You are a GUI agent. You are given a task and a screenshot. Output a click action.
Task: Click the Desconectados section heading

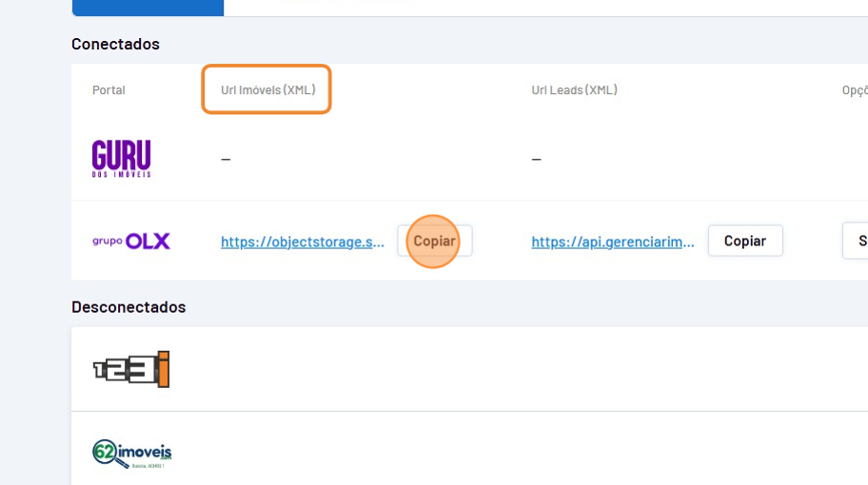[128, 307]
